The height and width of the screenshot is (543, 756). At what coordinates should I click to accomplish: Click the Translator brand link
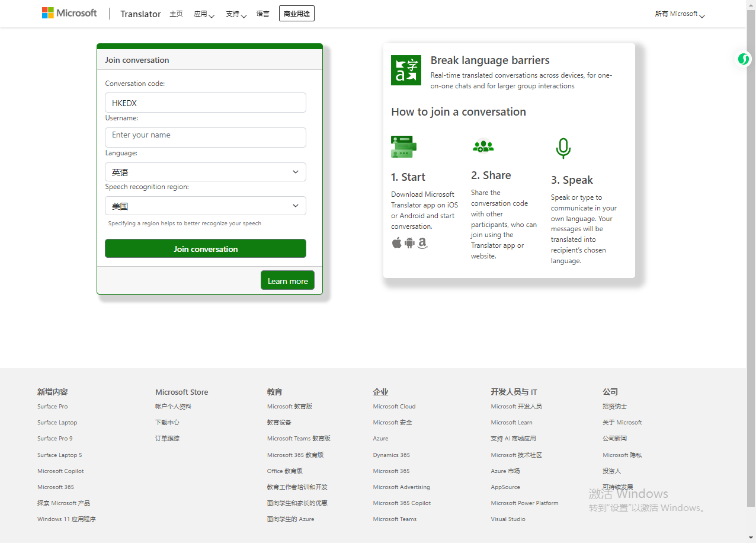click(140, 14)
